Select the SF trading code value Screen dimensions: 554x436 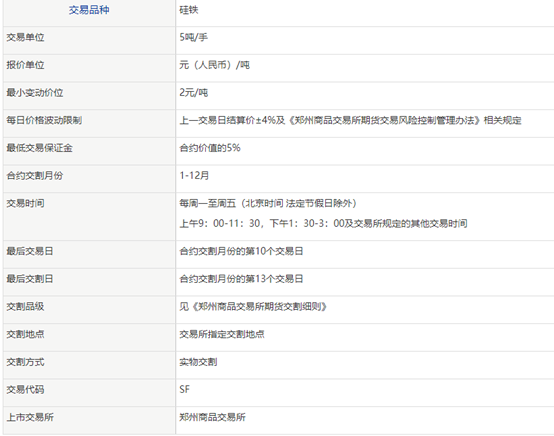coord(184,389)
